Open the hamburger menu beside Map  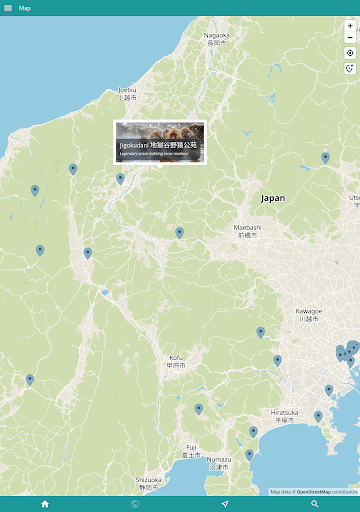click(8, 8)
